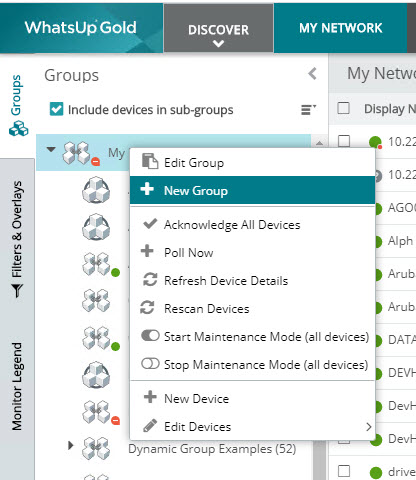Open the Monitor Legend side tab

click(x=17, y=387)
